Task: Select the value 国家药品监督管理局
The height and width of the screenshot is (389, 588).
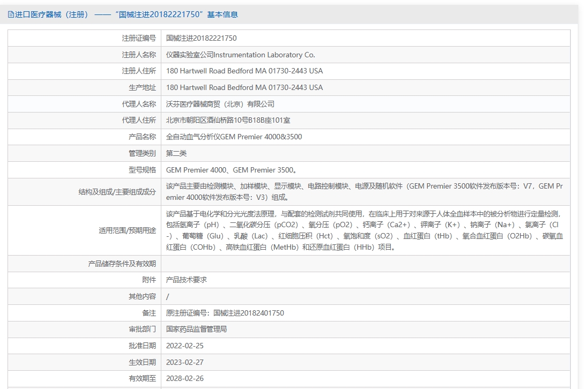Action: (197, 329)
